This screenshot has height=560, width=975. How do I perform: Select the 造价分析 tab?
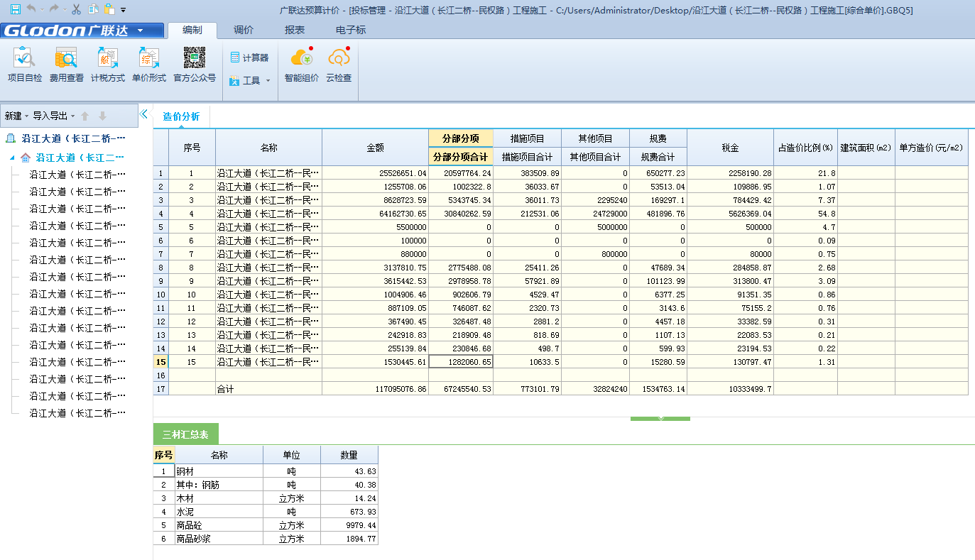(x=181, y=116)
